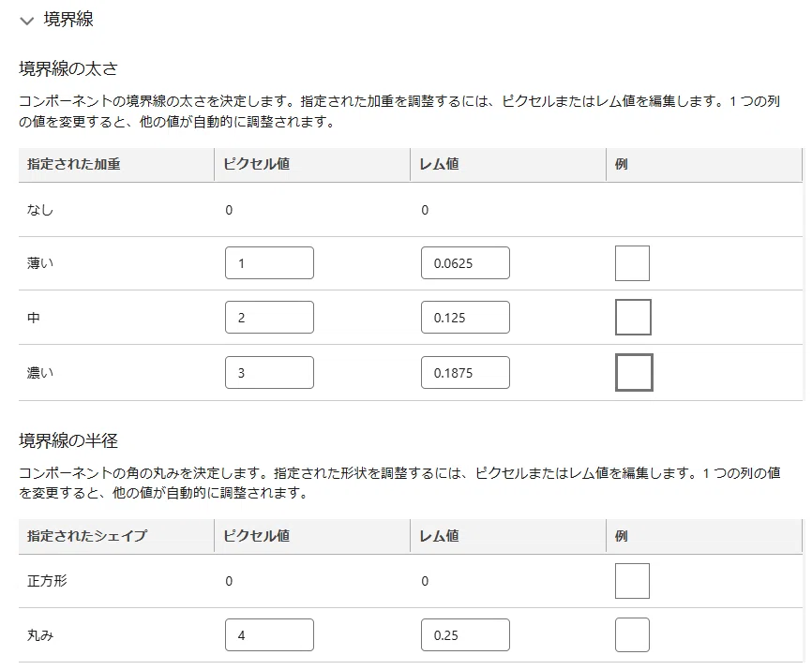Click rem value field showing 0.125
This screenshot has height=670, width=812.
tap(465, 317)
